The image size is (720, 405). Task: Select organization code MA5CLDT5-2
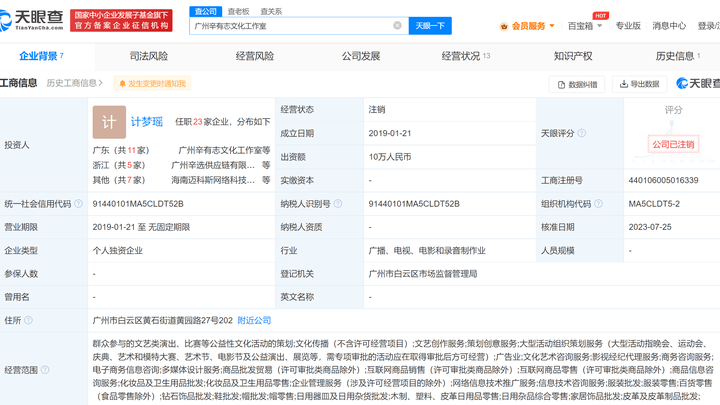pyautogui.click(x=654, y=203)
